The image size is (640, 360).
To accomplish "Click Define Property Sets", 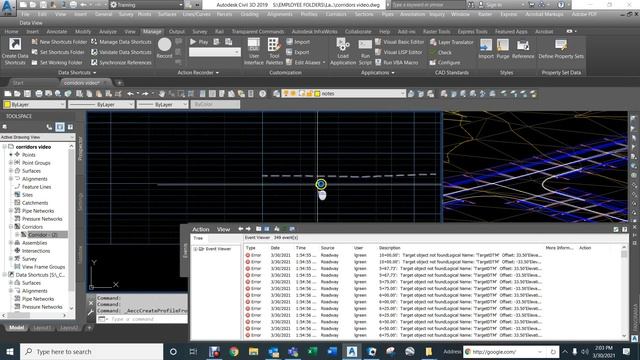I will 561,49.
